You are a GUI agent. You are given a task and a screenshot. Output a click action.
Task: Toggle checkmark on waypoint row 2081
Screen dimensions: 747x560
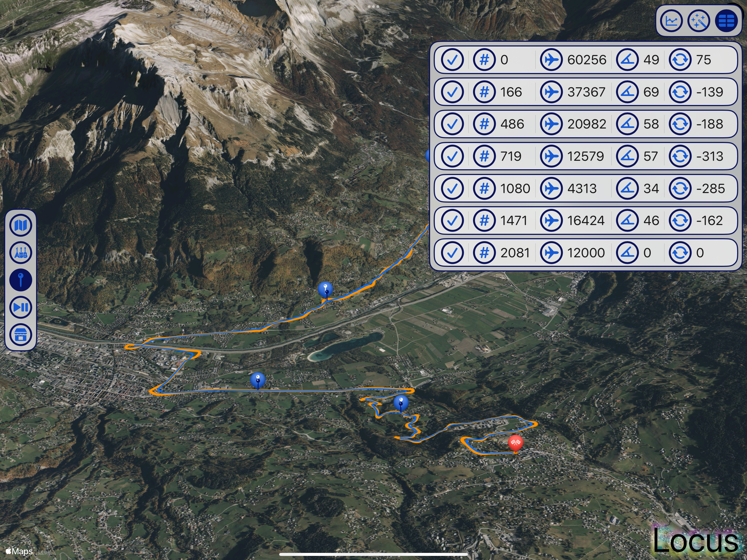(x=452, y=253)
